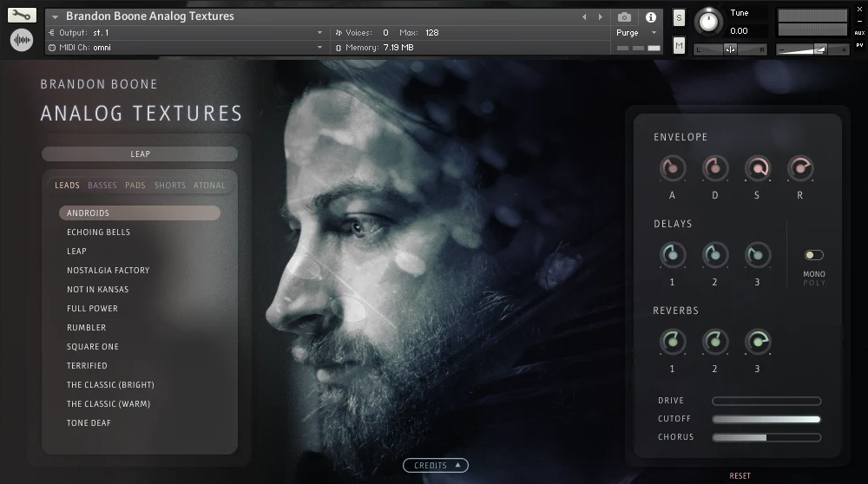The image size is (868, 484).
Task: Click the Delay 2 knob
Action: pos(714,255)
